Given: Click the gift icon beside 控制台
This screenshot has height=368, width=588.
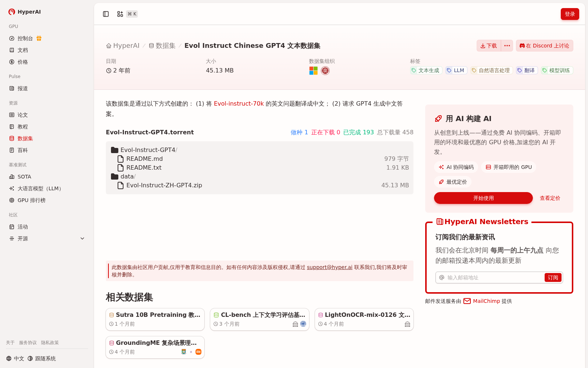Looking at the screenshot, I should 39,38.
